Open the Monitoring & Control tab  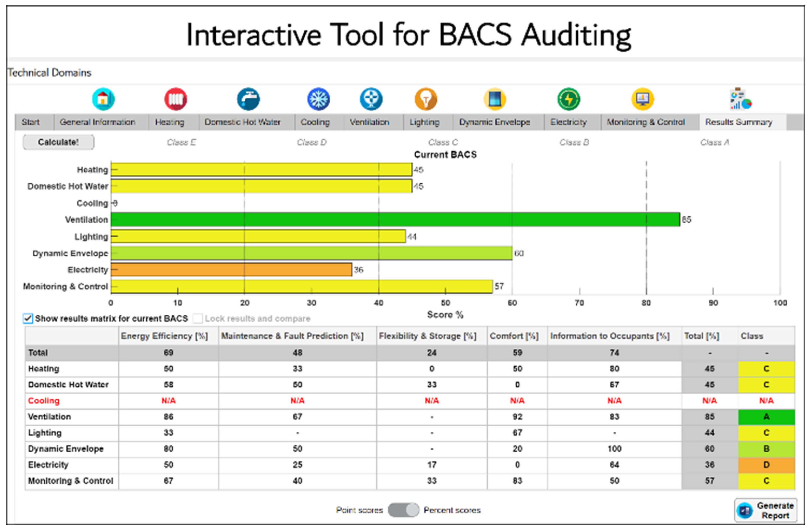[x=645, y=122]
